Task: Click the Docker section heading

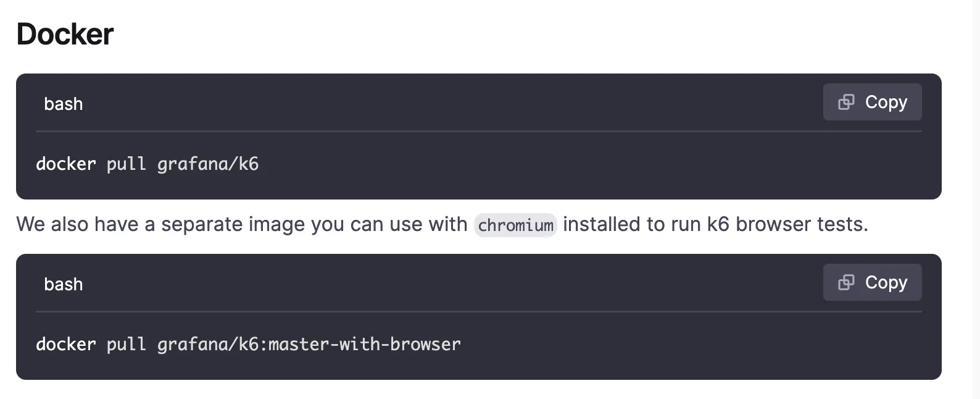Action: (65, 34)
